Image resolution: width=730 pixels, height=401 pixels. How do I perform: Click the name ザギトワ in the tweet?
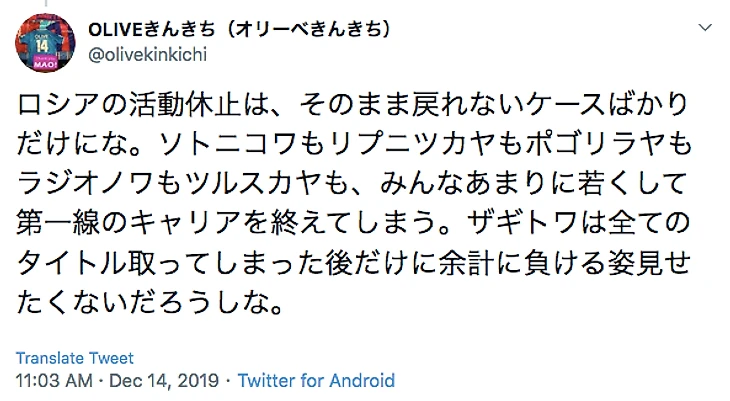pos(522,223)
